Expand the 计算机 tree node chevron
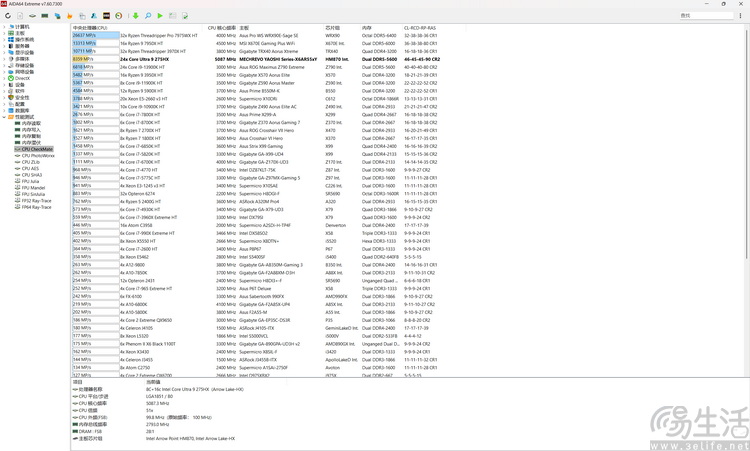 (4, 27)
